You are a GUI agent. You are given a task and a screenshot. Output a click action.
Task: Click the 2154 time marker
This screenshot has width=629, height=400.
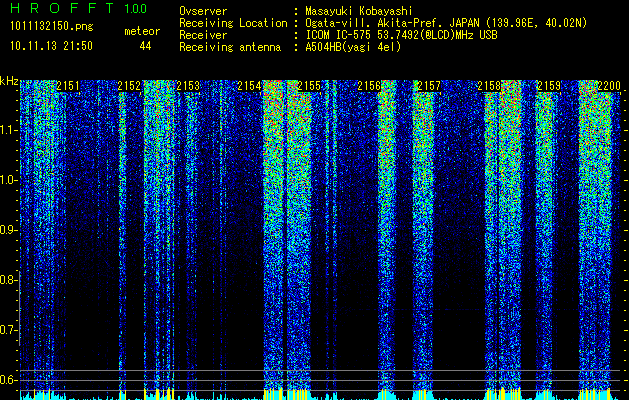point(249,86)
